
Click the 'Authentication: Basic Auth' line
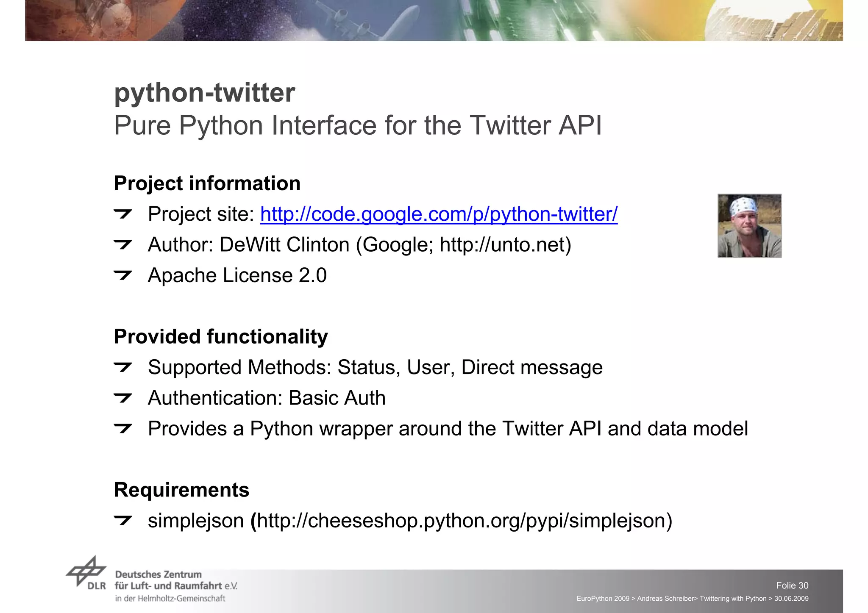[x=267, y=398]
